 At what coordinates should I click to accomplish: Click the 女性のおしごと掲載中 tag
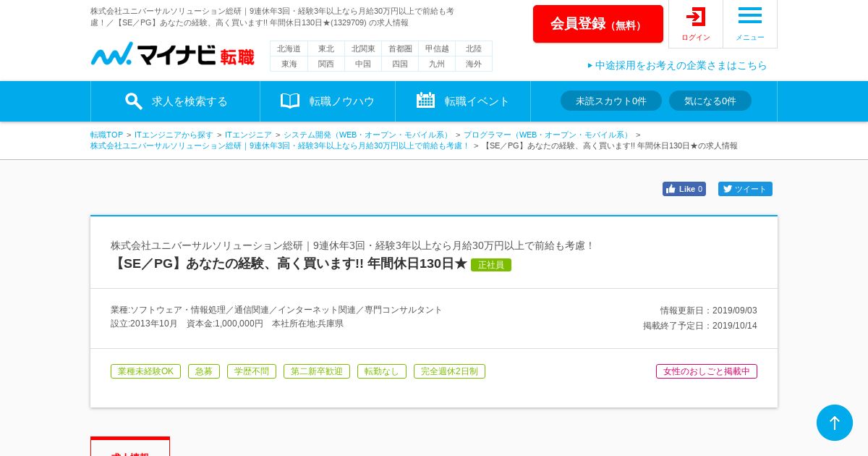(707, 371)
